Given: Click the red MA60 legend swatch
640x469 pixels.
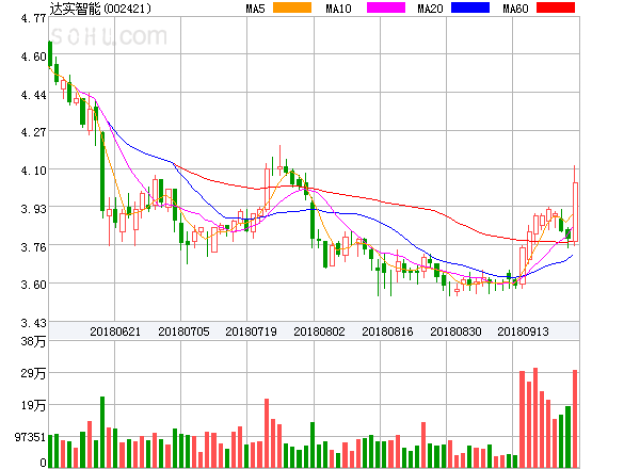Looking at the screenshot, I should coord(556,8).
